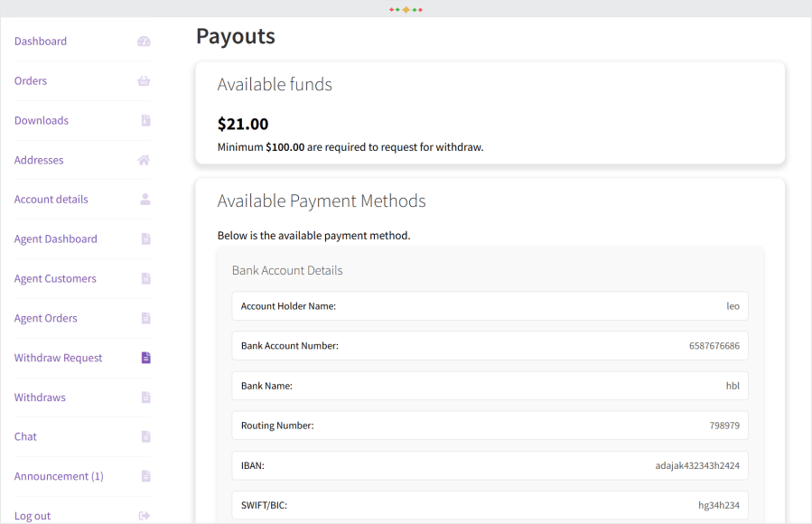The width and height of the screenshot is (812, 524).
Task: Select the IBAN label
Action: (x=253, y=465)
